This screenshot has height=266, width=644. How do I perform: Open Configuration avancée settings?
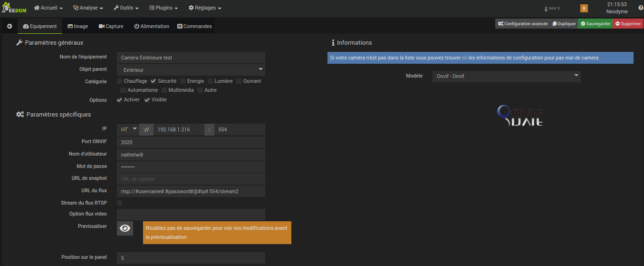tap(522, 24)
